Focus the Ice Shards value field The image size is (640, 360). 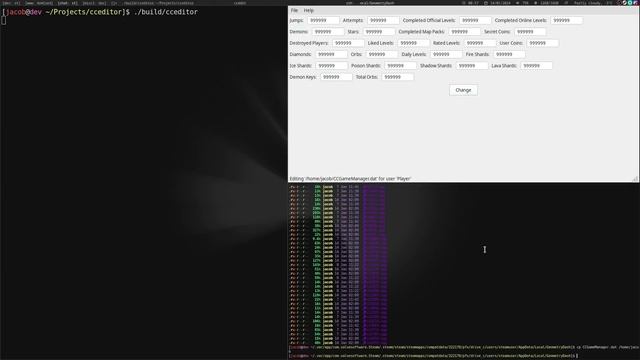click(331, 66)
